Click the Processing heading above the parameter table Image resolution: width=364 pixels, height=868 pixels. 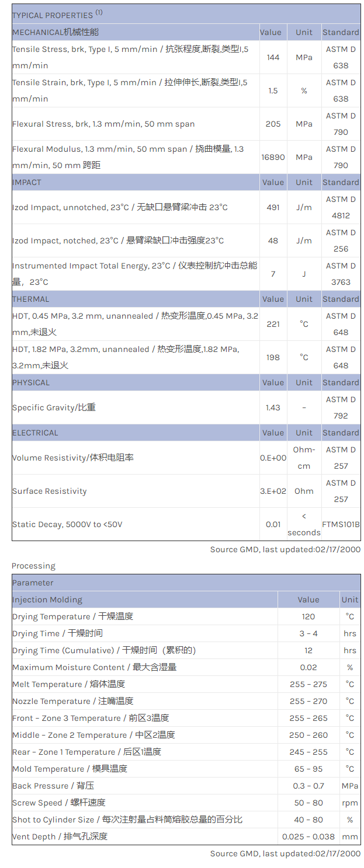(x=33, y=566)
